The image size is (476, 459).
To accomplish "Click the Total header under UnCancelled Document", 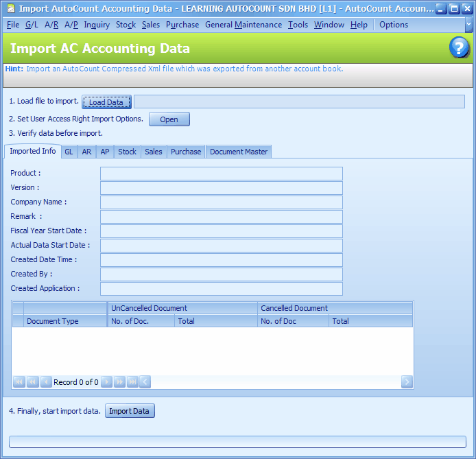I will tap(216, 321).
